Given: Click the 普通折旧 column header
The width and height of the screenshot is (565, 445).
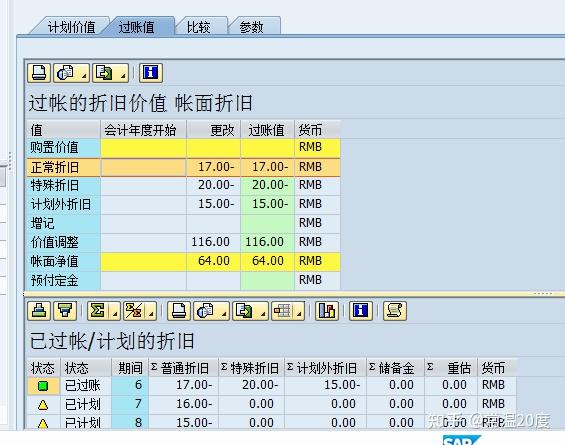Looking at the screenshot, I should 183,368.
